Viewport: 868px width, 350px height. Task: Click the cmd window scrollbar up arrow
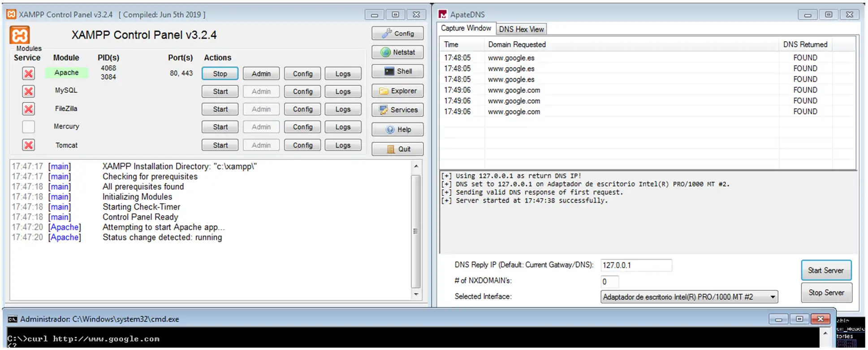825,333
